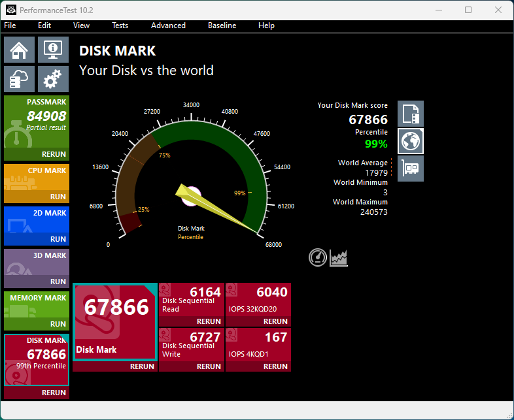The height and width of the screenshot is (420, 514).
Task: Open the Advanced menu
Action: point(168,25)
